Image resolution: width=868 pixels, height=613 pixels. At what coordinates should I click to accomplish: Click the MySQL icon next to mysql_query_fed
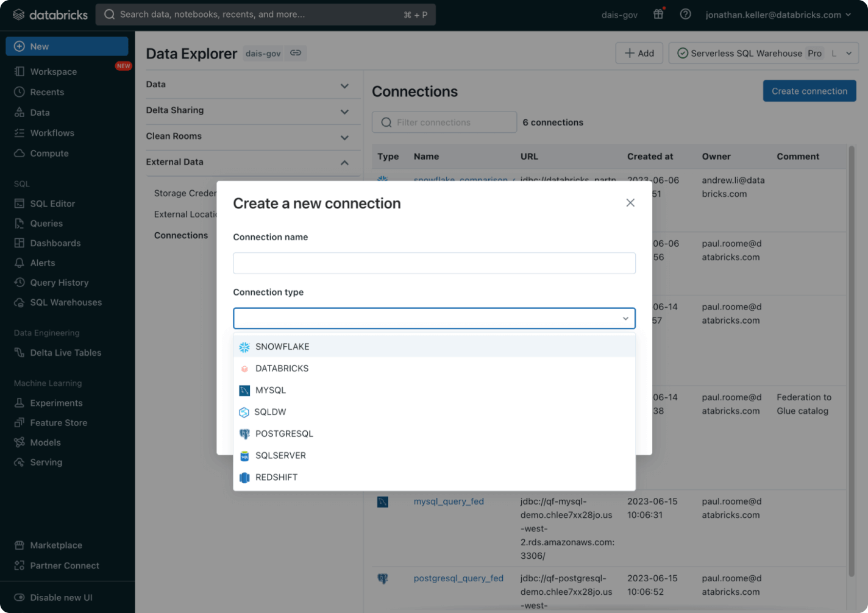tap(383, 502)
